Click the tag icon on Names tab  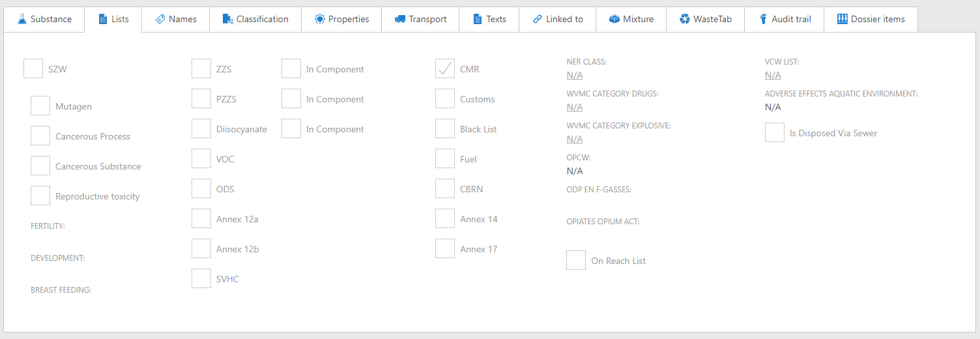point(160,19)
